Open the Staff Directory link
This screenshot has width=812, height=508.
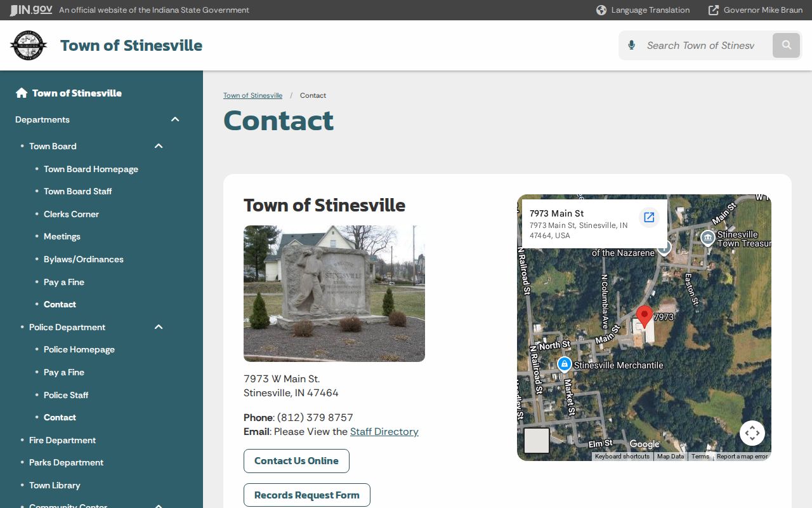pyautogui.click(x=384, y=432)
